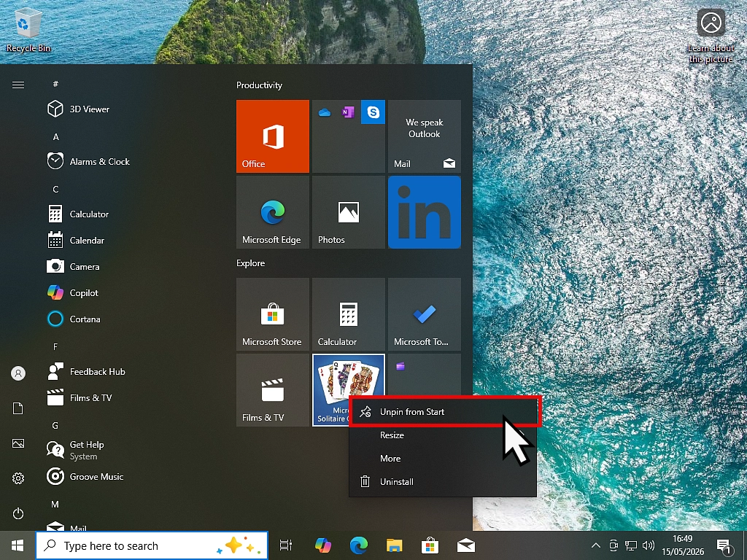Expand the Start menu hamburger button
Image resolution: width=747 pixels, height=560 pixels.
point(18,85)
